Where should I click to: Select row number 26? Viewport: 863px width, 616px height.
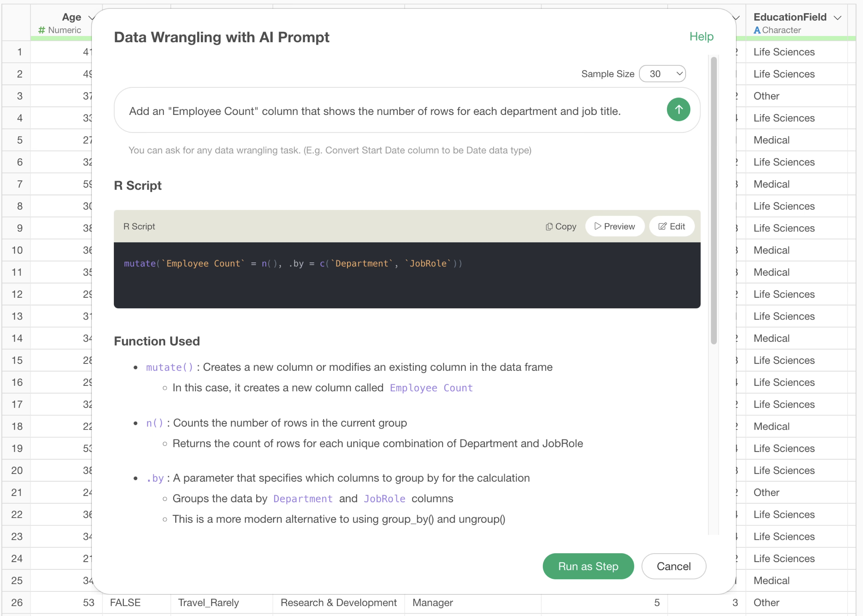coord(17,603)
